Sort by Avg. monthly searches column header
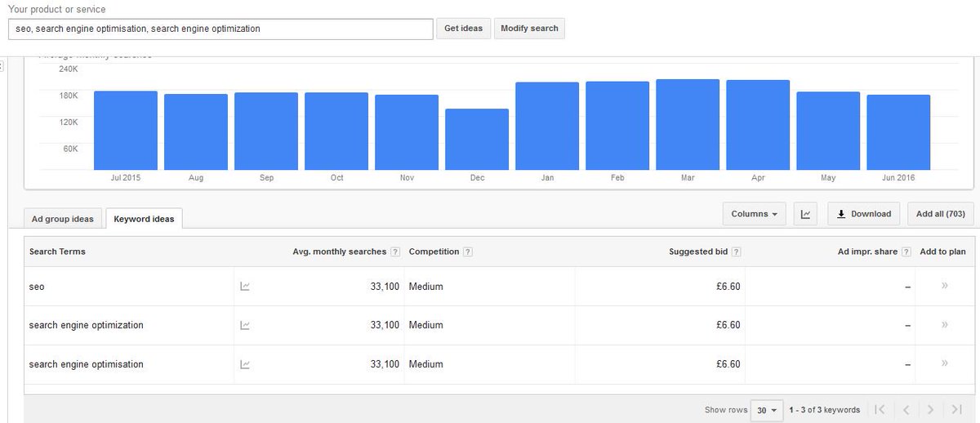 (x=339, y=252)
